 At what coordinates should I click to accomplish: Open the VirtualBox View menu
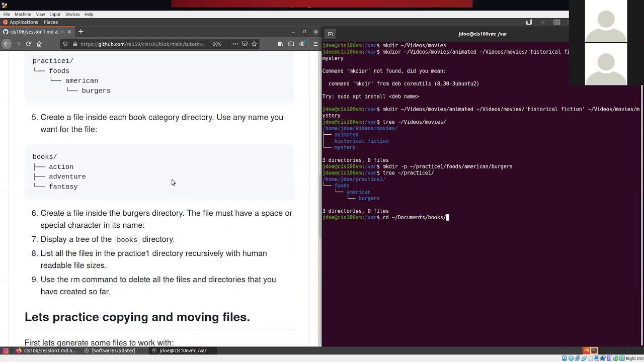click(40, 14)
